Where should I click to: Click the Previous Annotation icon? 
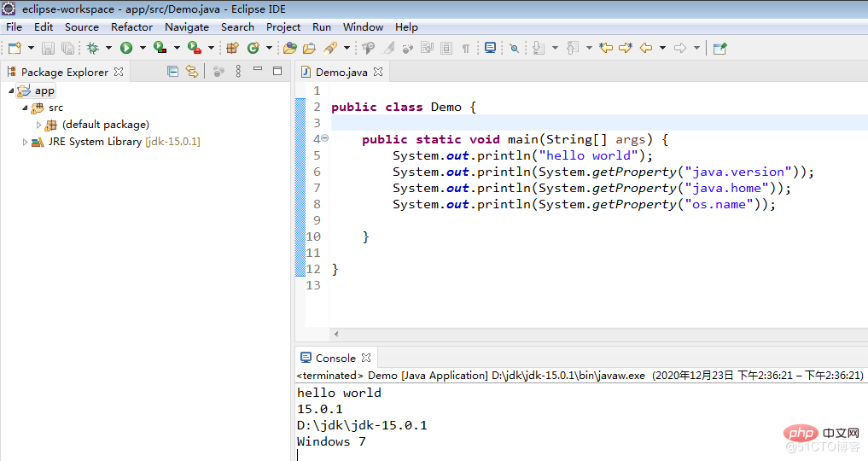coord(573,48)
